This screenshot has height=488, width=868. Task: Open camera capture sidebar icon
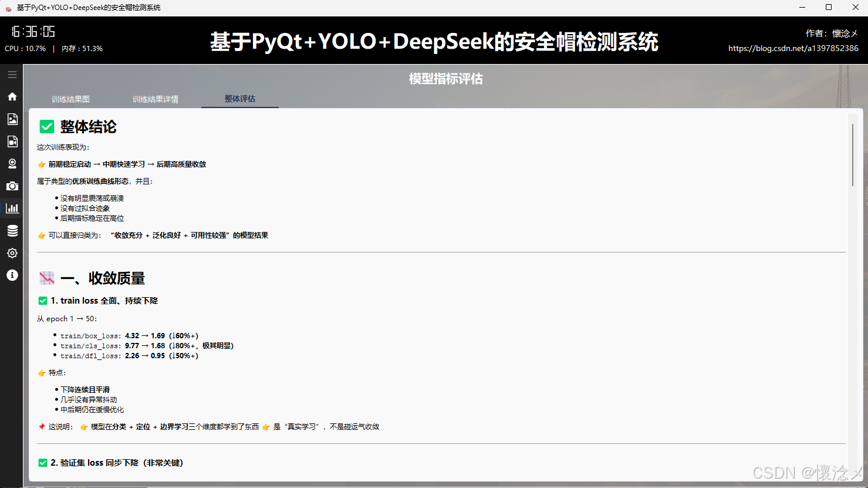(12, 186)
